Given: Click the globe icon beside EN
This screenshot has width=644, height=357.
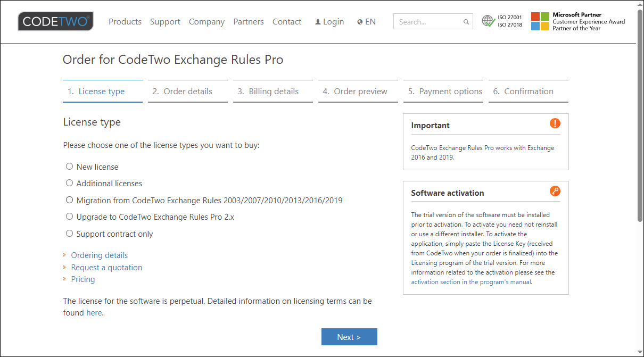Looking at the screenshot, I should point(360,21).
